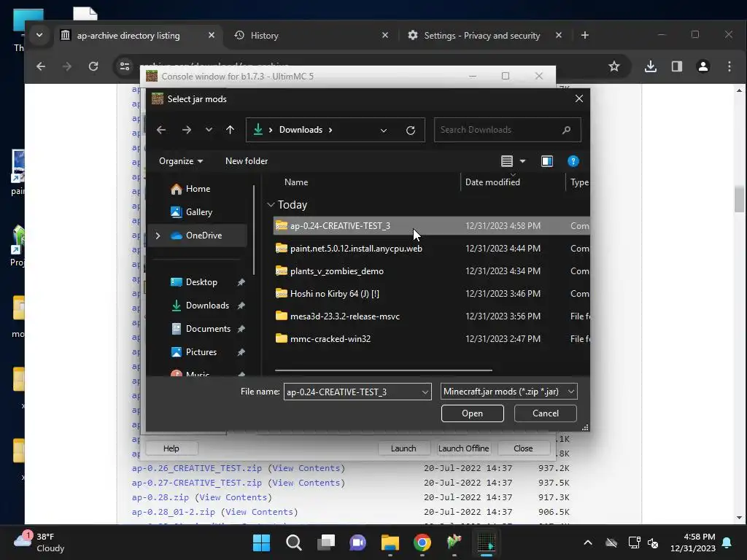Open a new Chrome tab
The image size is (747, 560).
(x=585, y=35)
